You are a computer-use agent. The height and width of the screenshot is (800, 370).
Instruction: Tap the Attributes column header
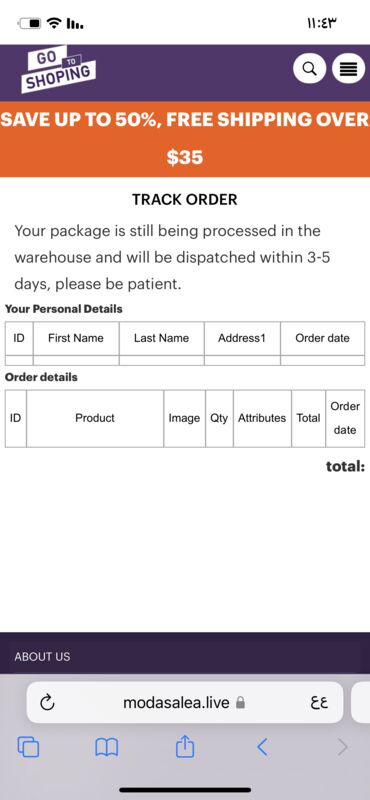pyautogui.click(x=262, y=418)
